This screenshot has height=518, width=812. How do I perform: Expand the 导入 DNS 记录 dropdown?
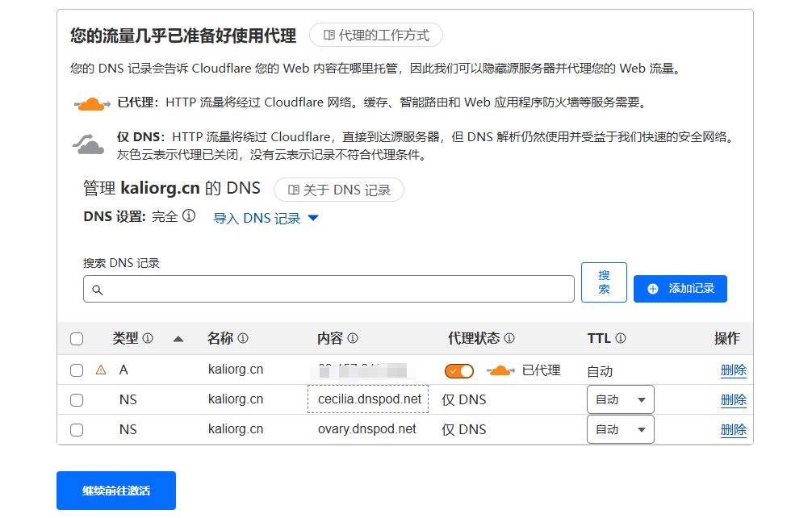coord(266,219)
